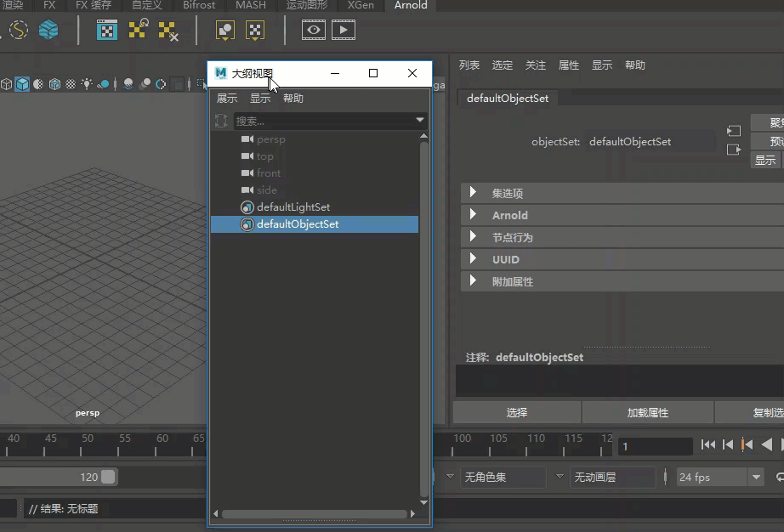Click the Arnold render view eye icon
Image resolution: width=784 pixels, height=532 pixels.
pyautogui.click(x=314, y=30)
